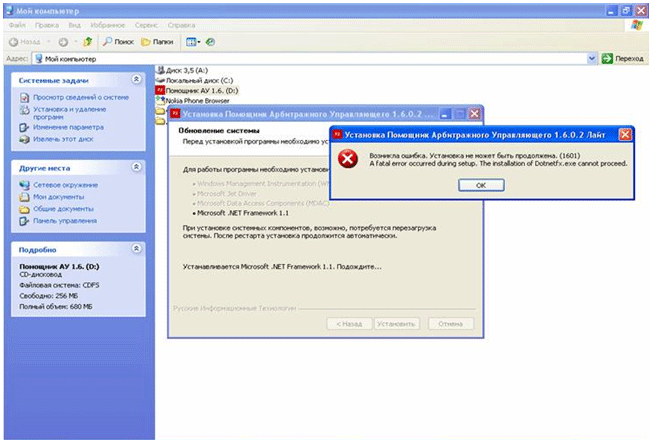Select Помощник АУ 1.6. (D:) drive
Image resolution: width=652 pixels, height=440 pixels.
pyautogui.click(x=197, y=90)
